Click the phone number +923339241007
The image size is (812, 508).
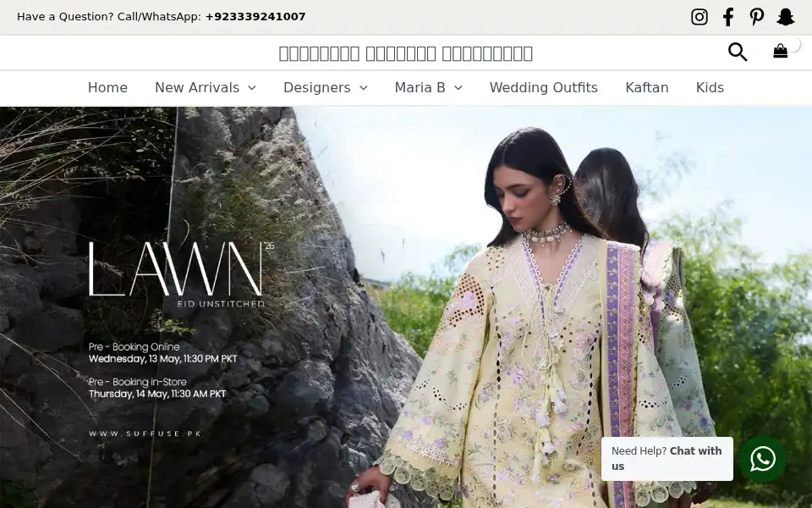(255, 17)
